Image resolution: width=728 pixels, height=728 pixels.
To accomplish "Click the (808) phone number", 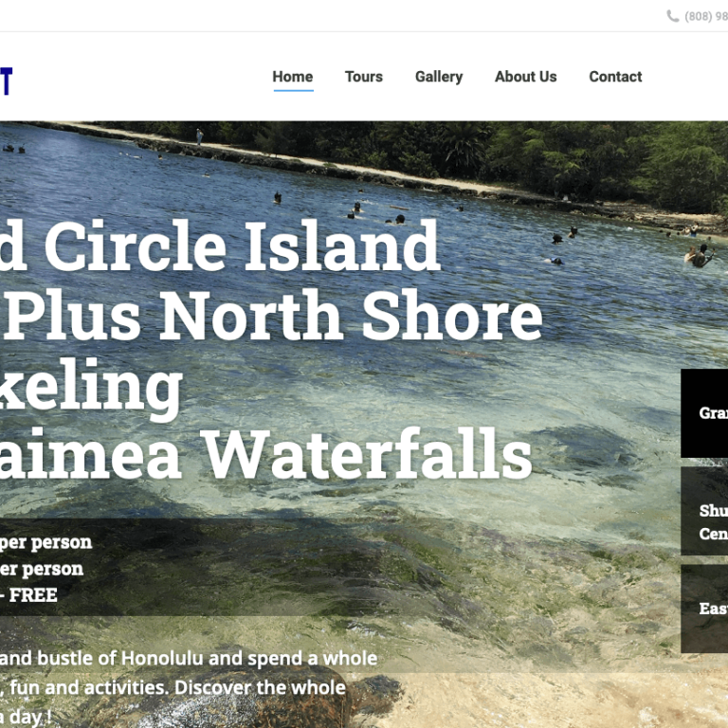I will tap(706, 16).
